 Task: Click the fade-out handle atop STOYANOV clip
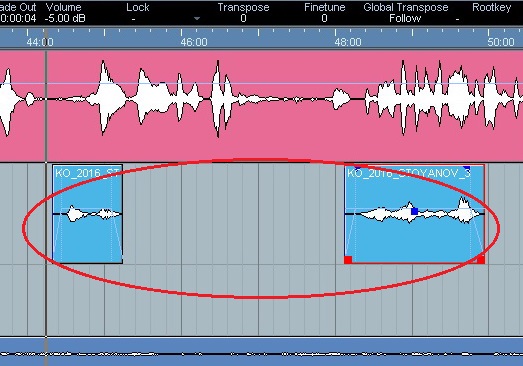[x=467, y=168]
